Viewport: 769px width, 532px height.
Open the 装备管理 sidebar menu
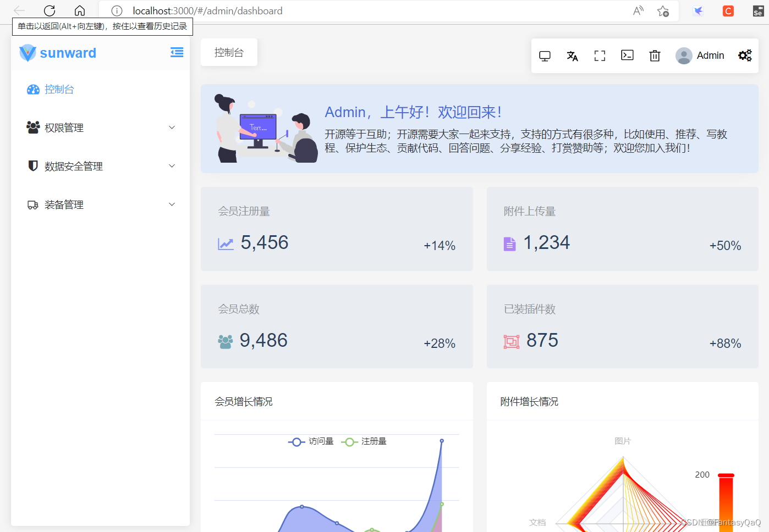click(x=101, y=204)
